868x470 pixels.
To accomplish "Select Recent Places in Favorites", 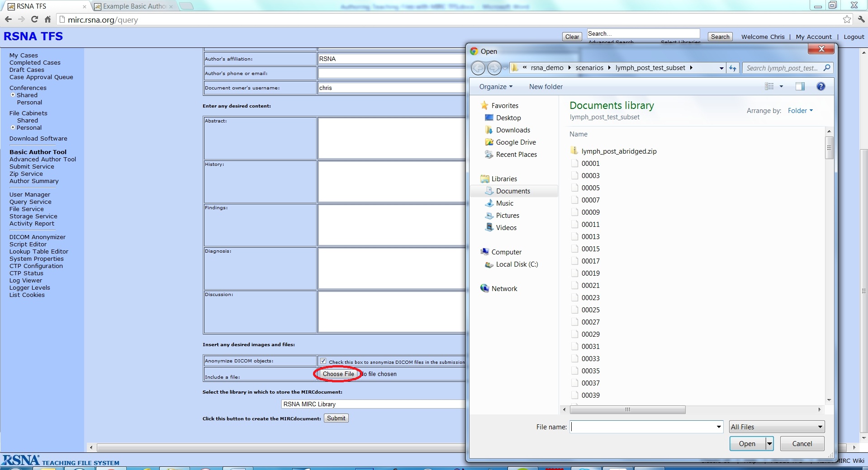I will pyautogui.click(x=516, y=155).
